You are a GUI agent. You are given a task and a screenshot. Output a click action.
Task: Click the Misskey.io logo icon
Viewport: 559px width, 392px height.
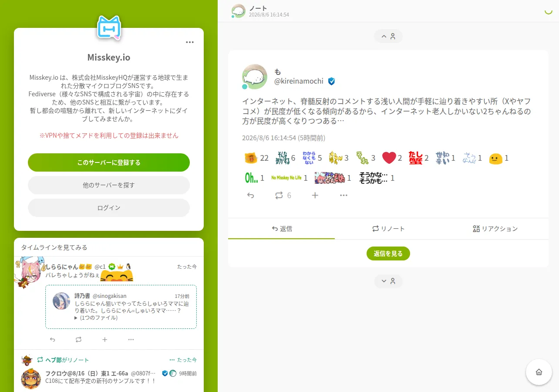pos(109,28)
